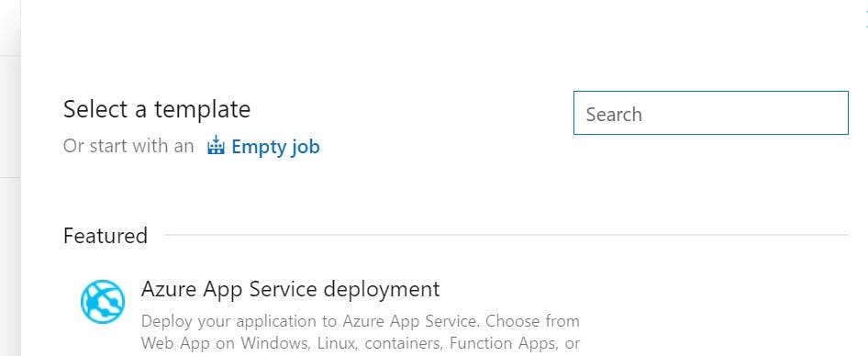
Task: Click the Empty job building icon
Action: (216, 146)
